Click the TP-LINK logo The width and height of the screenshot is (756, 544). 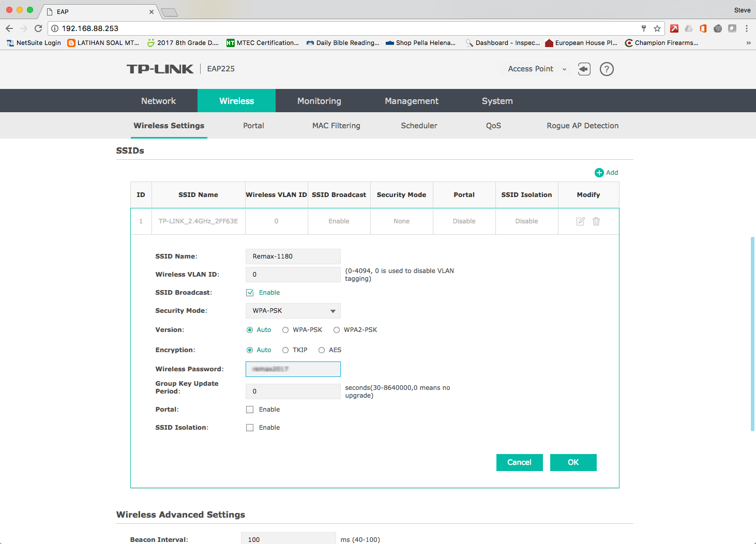point(160,69)
